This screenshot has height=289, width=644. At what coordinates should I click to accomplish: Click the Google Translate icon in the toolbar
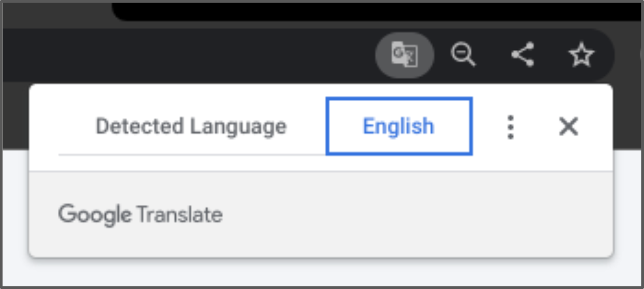point(404,55)
